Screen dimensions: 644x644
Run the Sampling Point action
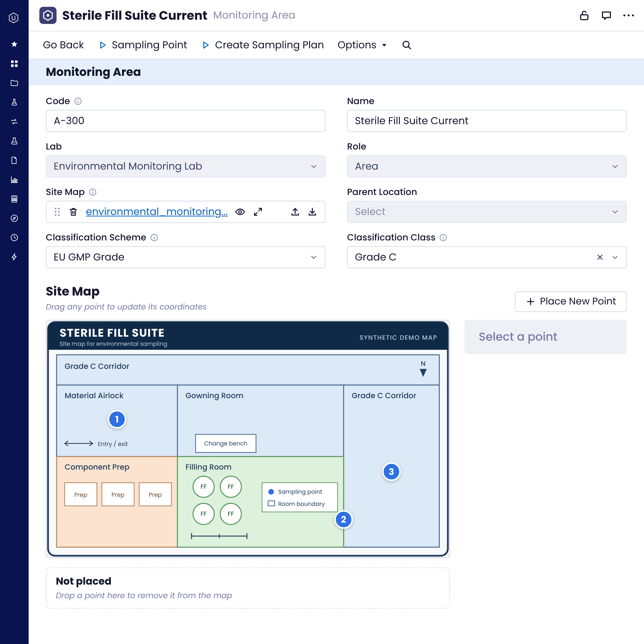click(143, 45)
